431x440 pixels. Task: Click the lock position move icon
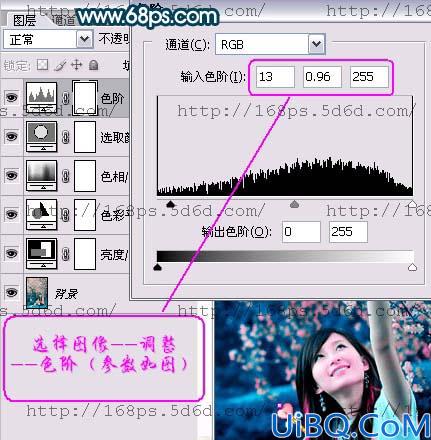pyautogui.click(x=77, y=65)
